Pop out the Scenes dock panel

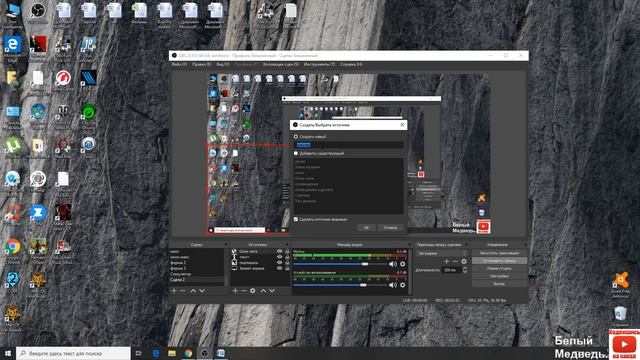[x=226, y=244]
